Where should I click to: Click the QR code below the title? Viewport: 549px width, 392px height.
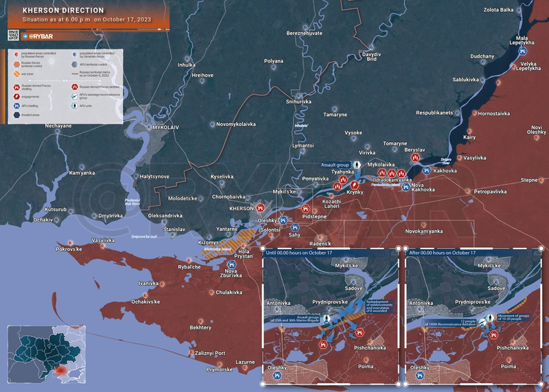click(14, 34)
